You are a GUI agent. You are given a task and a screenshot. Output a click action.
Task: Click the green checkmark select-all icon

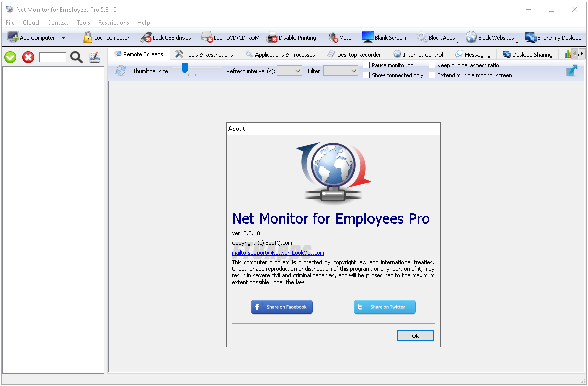point(10,57)
